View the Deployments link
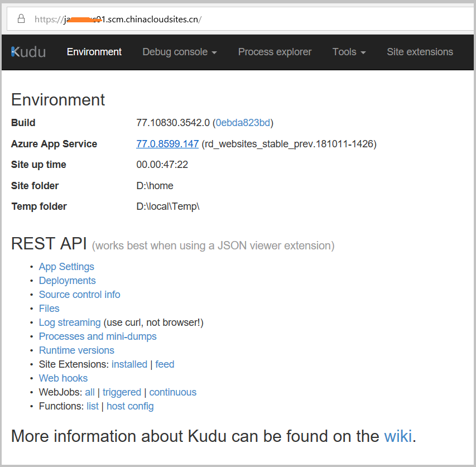Image resolution: width=476 pixels, height=467 pixels. click(x=67, y=281)
